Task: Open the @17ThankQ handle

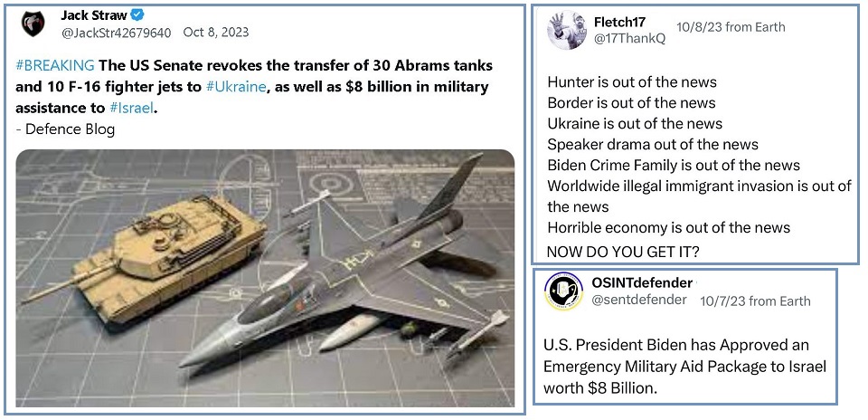Action: (x=629, y=38)
